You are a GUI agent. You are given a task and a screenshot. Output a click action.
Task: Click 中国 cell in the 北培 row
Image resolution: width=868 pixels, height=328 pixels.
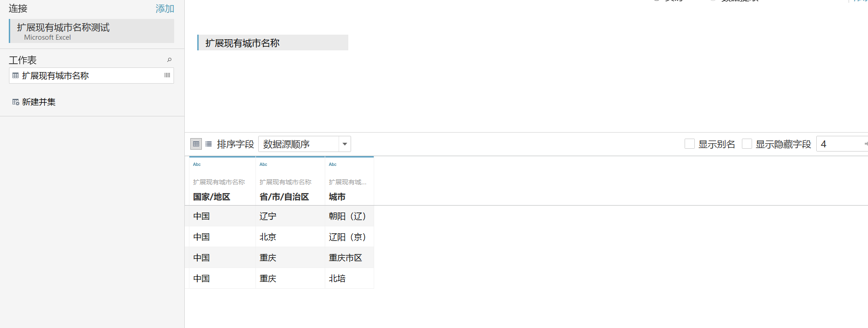click(x=222, y=278)
